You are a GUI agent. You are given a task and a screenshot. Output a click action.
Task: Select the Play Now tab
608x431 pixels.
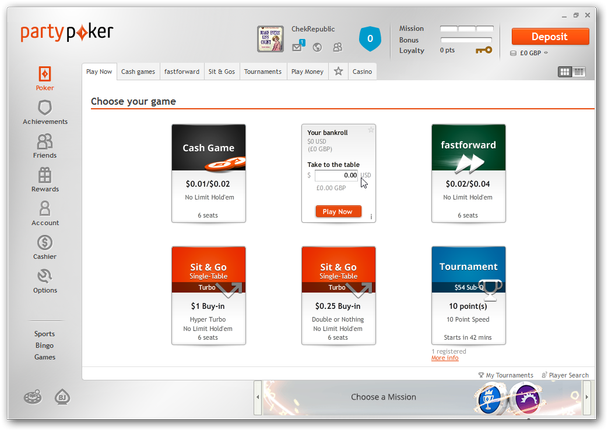pyautogui.click(x=99, y=72)
